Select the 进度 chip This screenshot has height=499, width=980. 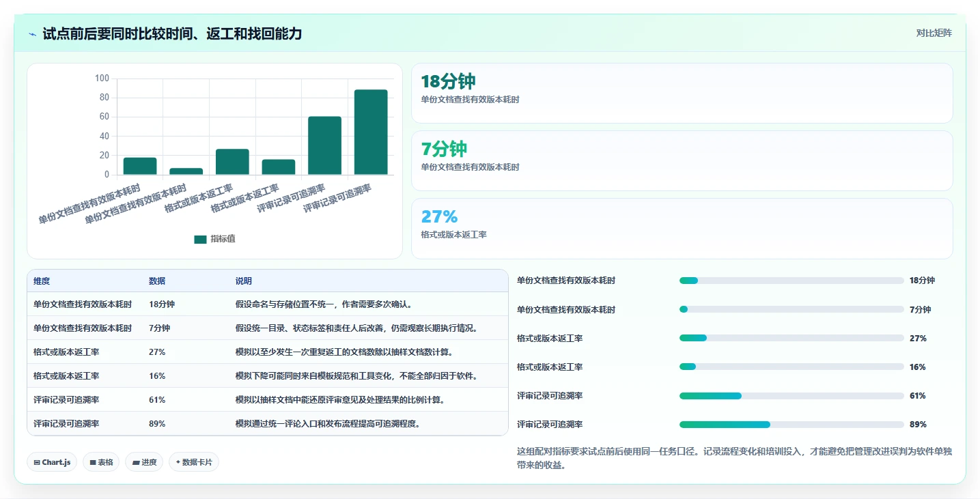click(144, 462)
